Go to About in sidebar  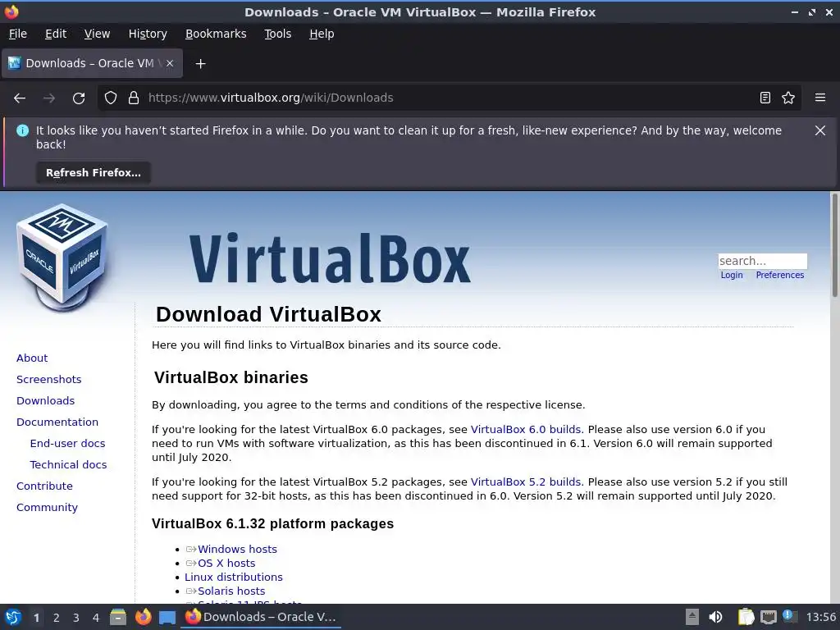(32, 358)
